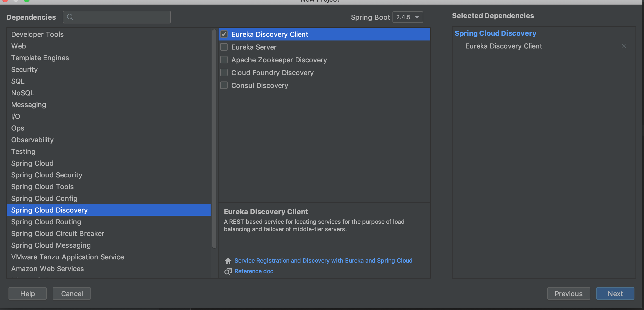Image resolution: width=644 pixels, height=310 pixels.
Task: Select the Developer Tools category
Action: [x=37, y=34]
